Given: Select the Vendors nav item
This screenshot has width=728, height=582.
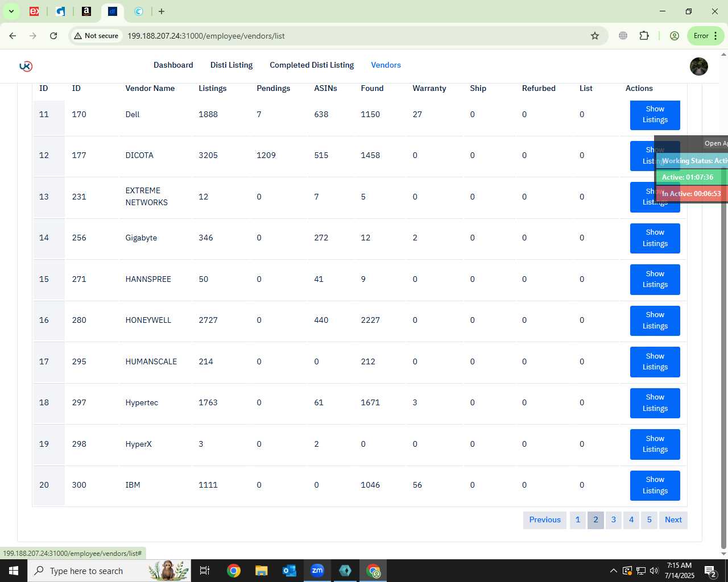Looking at the screenshot, I should [386, 65].
